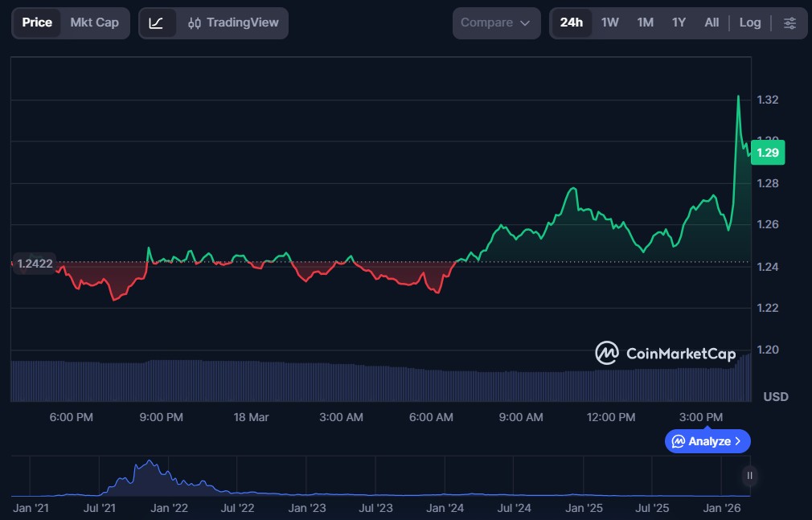This screenshot has height=520, width=812.
Task: Select the 1Y time range
Action: (679, 23)
